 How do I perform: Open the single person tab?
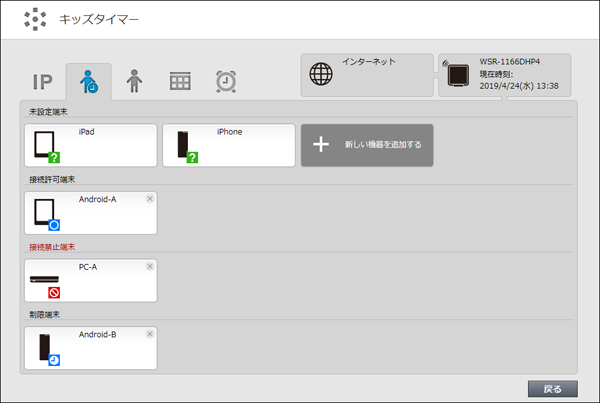pyautogui.click(x=134, y=81)
